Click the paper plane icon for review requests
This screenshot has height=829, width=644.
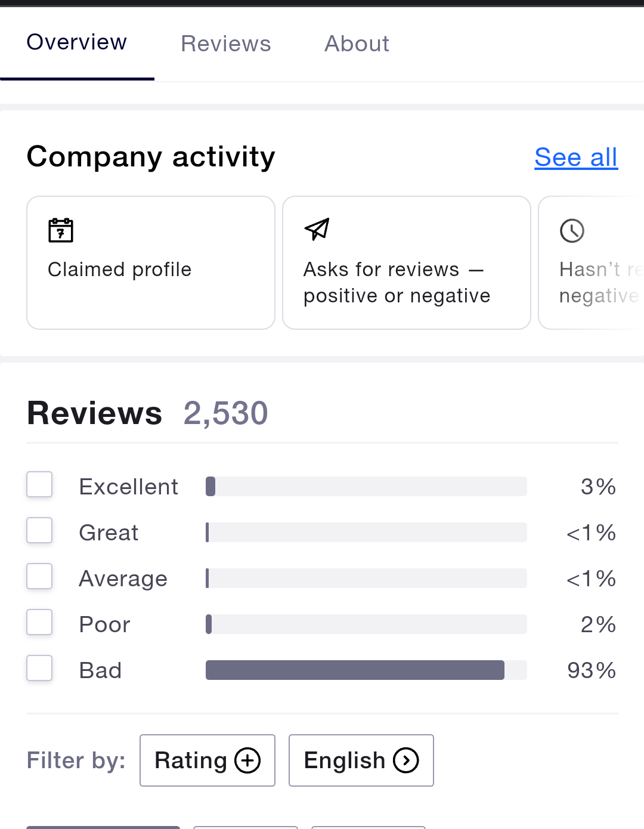point(317,229)
